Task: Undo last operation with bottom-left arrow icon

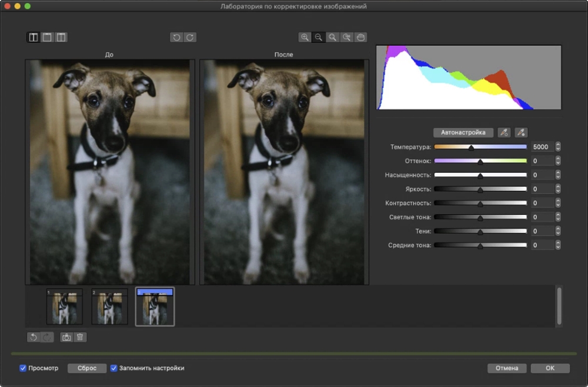Action: click(34, 337)
